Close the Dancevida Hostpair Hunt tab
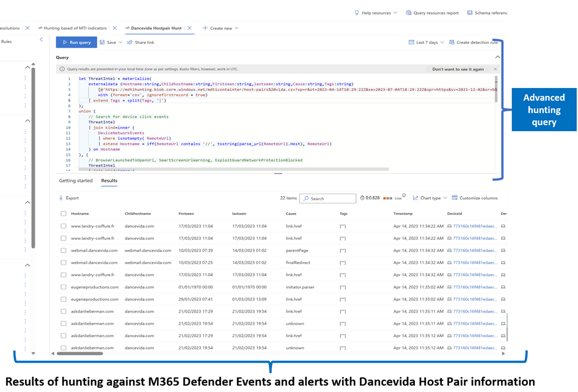 point(189,28)
